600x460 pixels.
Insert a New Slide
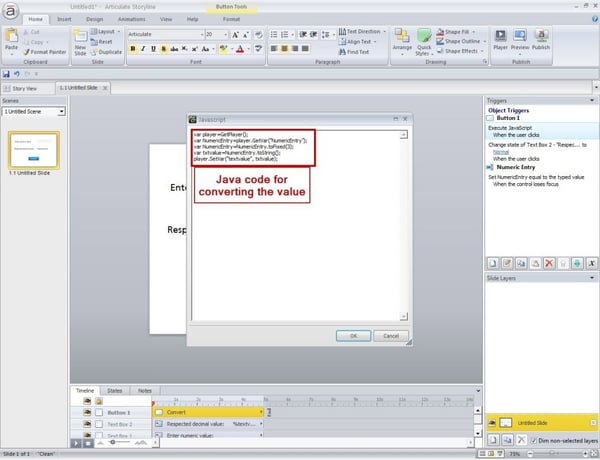(80, 42)
